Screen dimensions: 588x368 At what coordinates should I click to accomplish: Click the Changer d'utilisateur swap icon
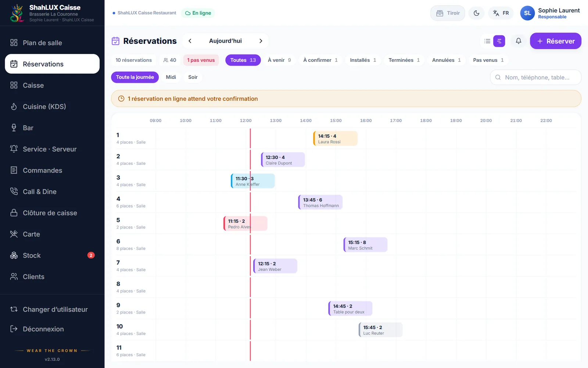tap(14, 309)
